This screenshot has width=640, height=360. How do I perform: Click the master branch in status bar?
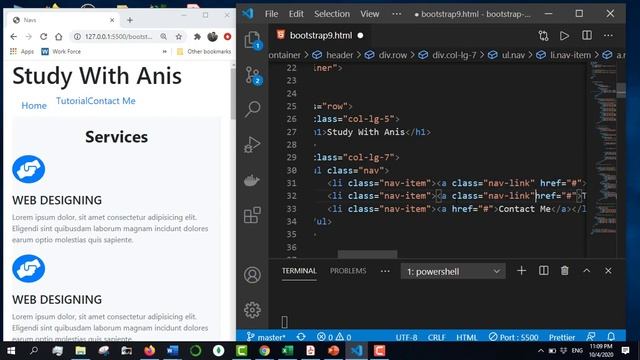[266, 337]
